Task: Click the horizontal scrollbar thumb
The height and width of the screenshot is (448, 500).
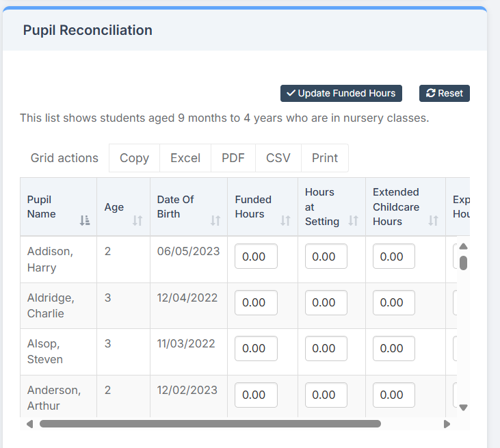Action: click(x=209, y=424)
